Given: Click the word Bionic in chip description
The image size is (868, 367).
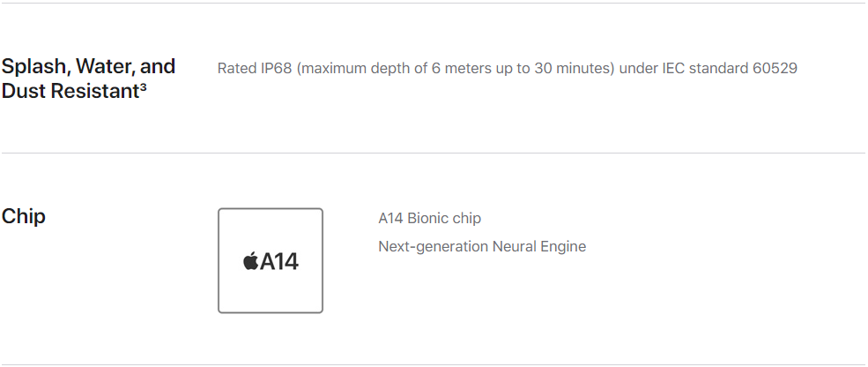Looking at the screenshot, I should coord(428,219).
